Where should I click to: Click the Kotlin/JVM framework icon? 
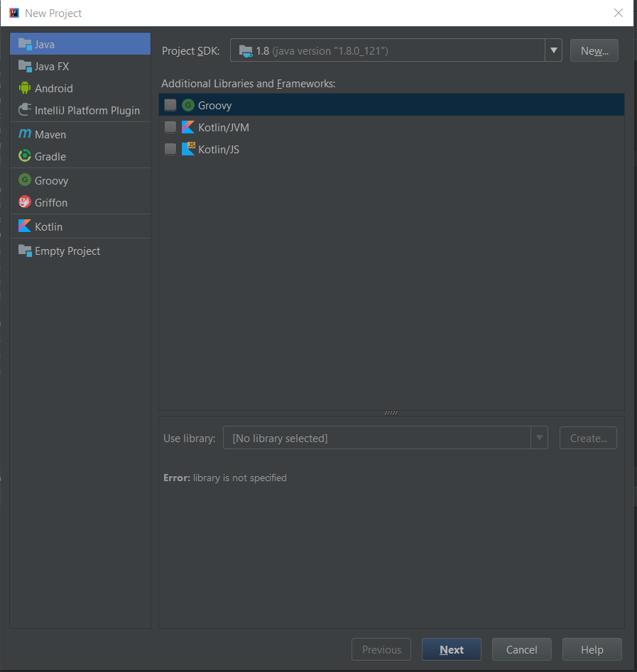click(x=188, y=127)
